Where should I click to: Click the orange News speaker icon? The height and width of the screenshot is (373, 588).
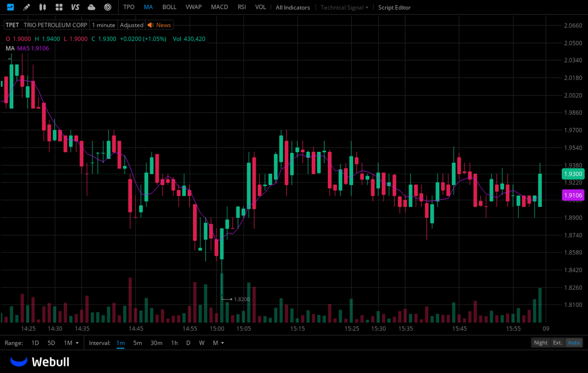click(150, 25)
